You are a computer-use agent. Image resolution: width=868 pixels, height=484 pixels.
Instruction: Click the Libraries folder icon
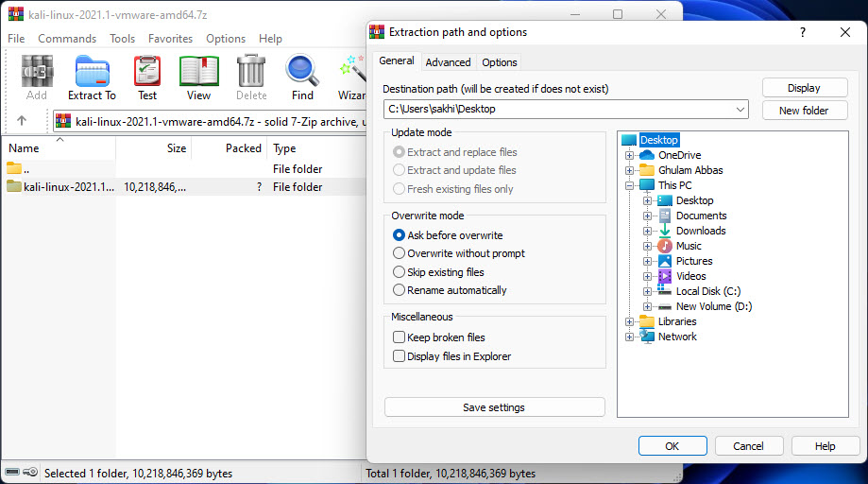tap(647, 321)
